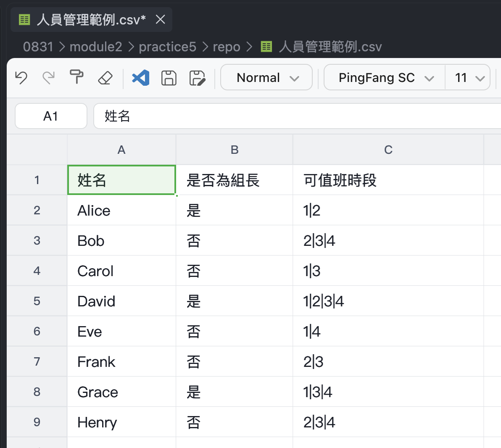Open the Normal style dropdown
The width and height of the screenshot is (501, 448).
[266, 77]
